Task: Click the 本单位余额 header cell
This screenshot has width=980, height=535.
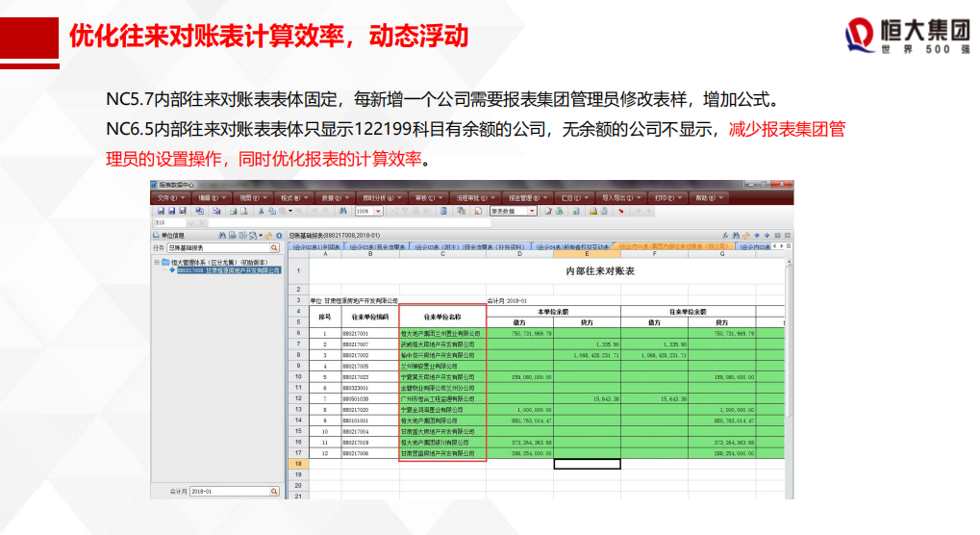Action: pyautogui.click(x=553, y=311)
